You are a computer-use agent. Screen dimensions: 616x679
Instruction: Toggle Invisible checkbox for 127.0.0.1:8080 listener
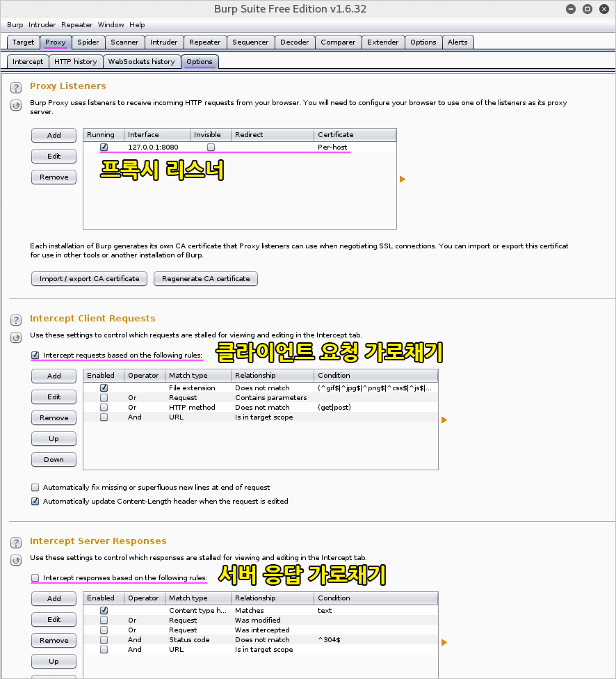point(211,147)
